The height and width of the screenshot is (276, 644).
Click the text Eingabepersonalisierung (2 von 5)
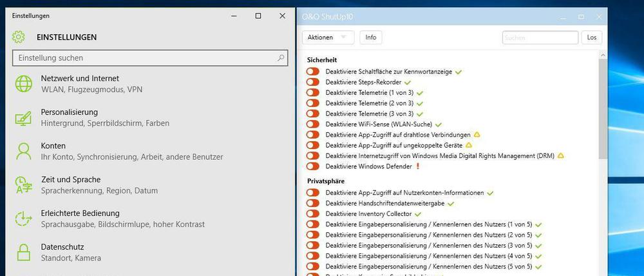[x=429, y=235]
